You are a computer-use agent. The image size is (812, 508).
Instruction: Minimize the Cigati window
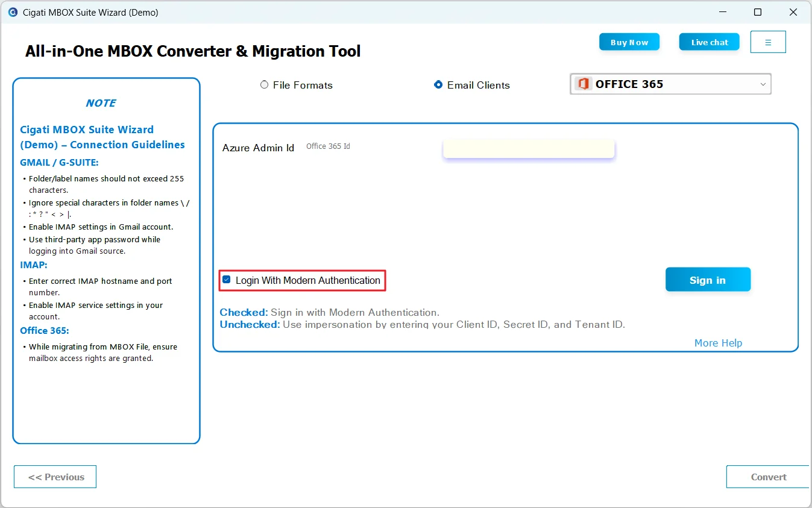pyautogui.click(x=722, y=12)
